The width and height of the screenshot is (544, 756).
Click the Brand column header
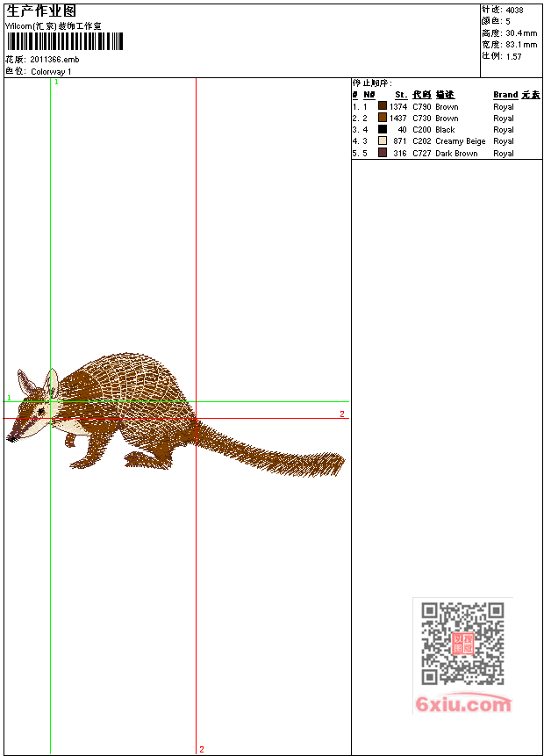pyautogui.click(x=505, y=95)
